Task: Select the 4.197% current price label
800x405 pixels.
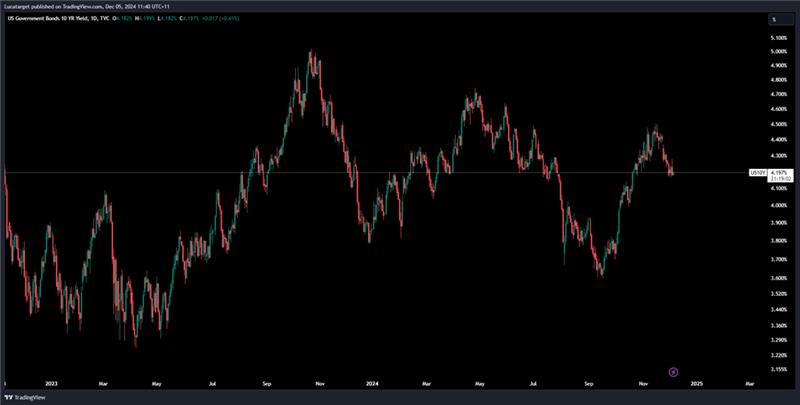Action: pyautogui.click(x=782, y=173)
